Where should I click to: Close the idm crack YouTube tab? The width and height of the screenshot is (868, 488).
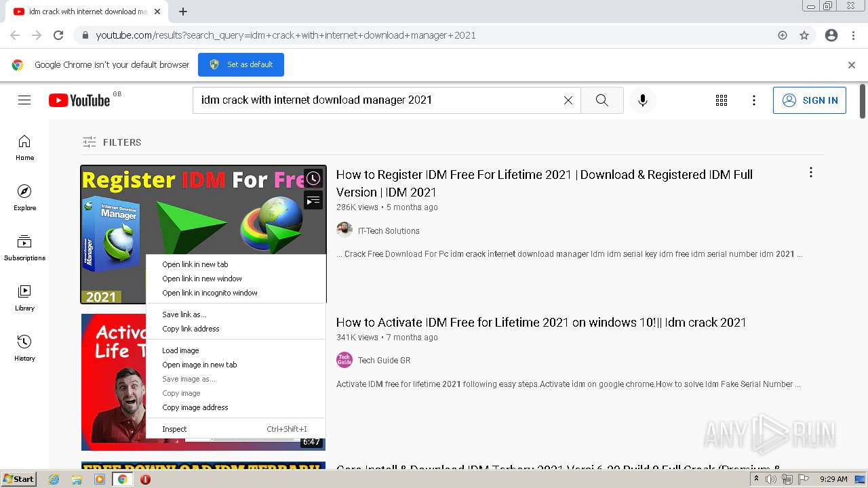pyautogui.click(x=157, y=12)
